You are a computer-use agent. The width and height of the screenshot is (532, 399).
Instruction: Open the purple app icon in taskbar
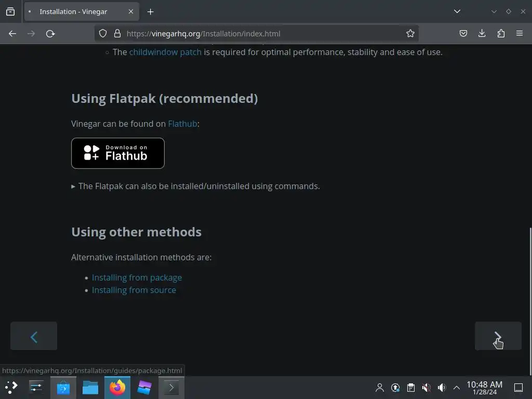[144, 388]
